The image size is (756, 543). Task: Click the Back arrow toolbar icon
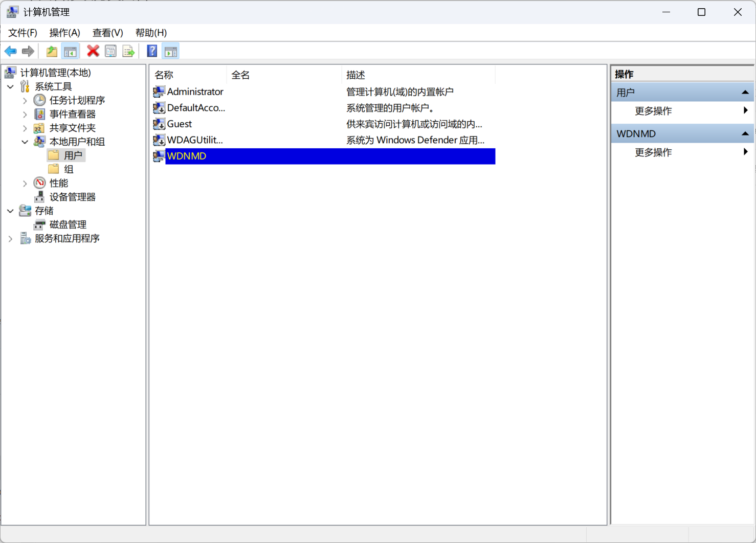(10, 51)
